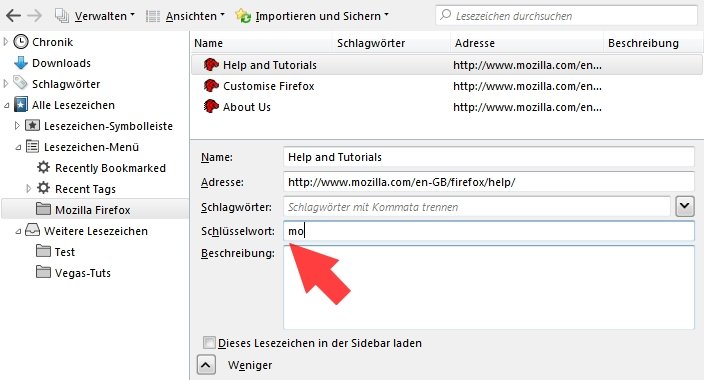Click the Mozilla Firefox folder icon

pos(43,209)
